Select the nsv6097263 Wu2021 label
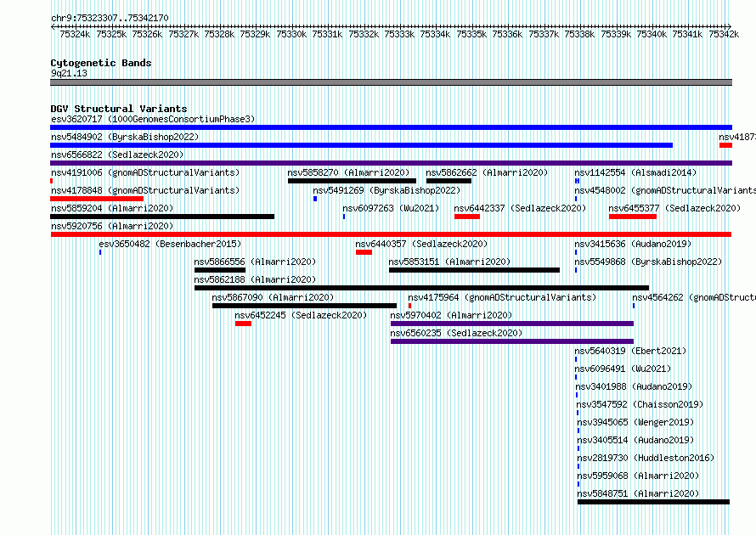 click(391, 208)
